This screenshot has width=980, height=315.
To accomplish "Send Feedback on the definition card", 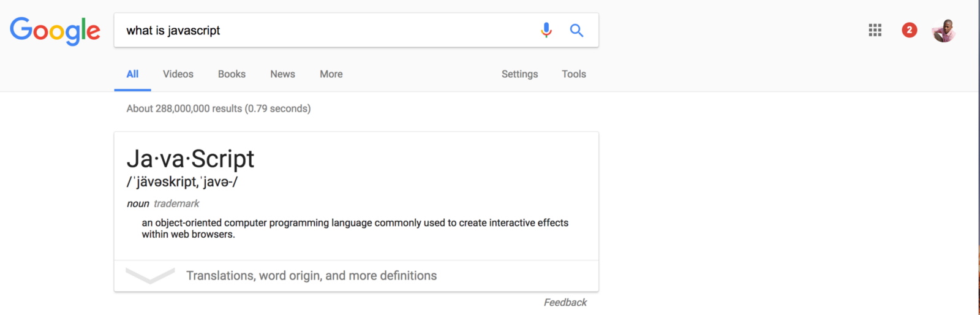I will tap(565, 302).
